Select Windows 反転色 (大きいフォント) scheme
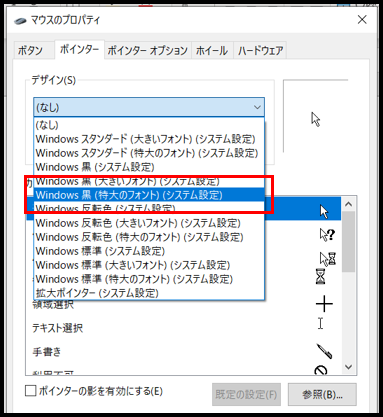The image size is (383, 417). pyautogui.click(x=149, y=223)
